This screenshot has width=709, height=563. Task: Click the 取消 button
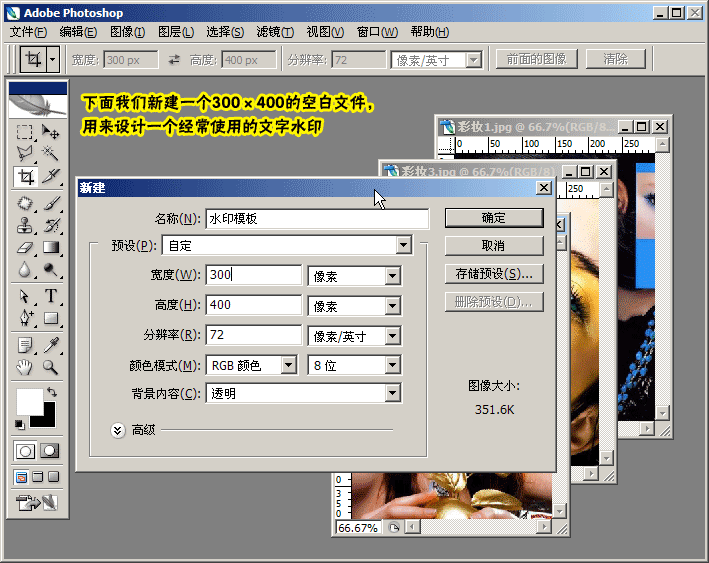click(x=494, y=246)
